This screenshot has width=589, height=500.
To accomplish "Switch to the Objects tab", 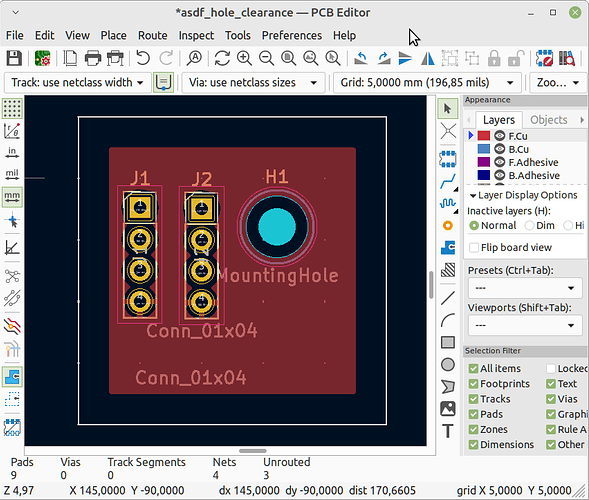I will (x=548, y=120).
